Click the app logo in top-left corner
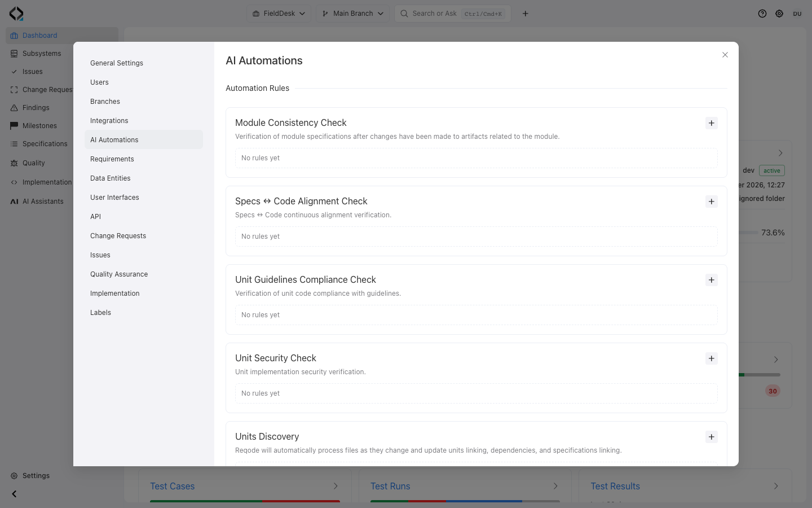Viewport: 812px width, 508px height. (x=16, y=14)
